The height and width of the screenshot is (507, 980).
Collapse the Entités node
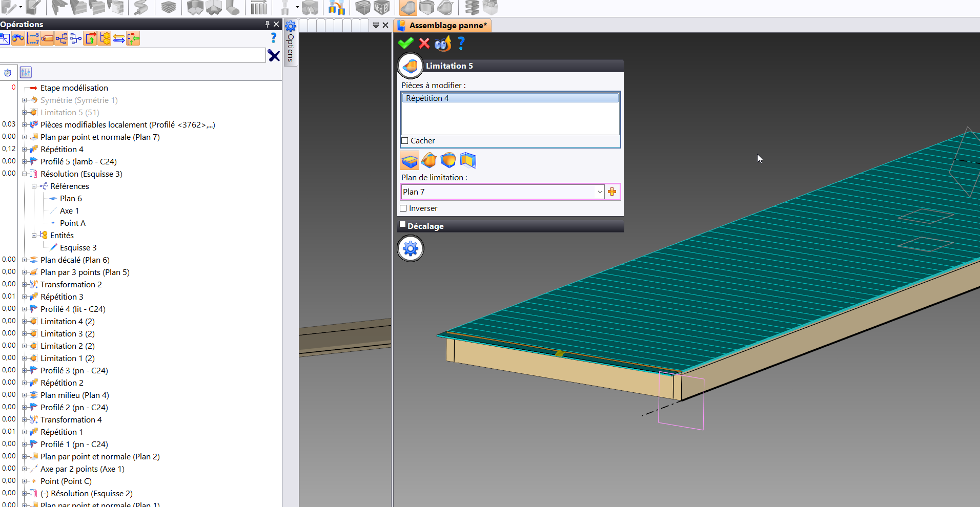tap(34, 236)
